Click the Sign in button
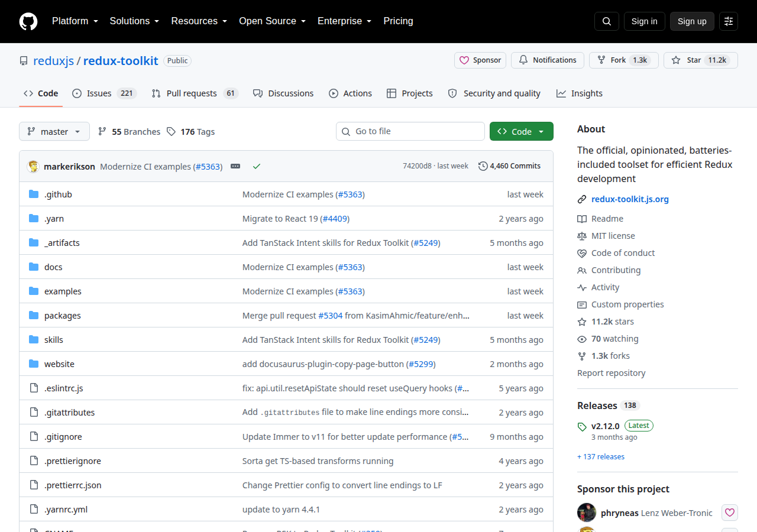The height and width of the screenshot is (532, 757). (x=645, y=21)
